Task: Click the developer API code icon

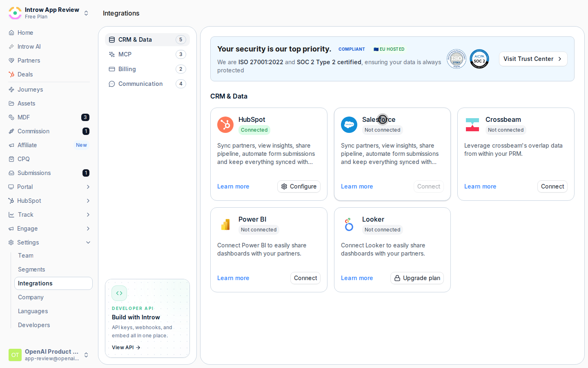Action: coord(119,293)
